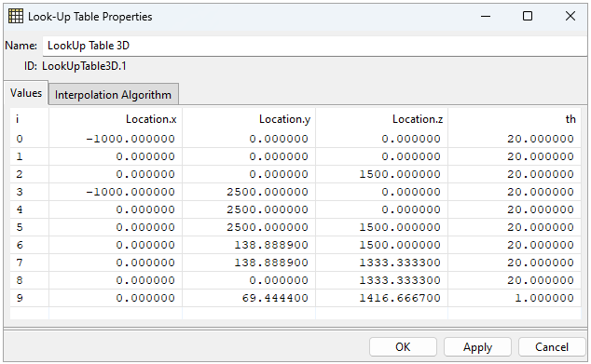Click row index 1
591x364 pixels.
[x=30, y=156]
